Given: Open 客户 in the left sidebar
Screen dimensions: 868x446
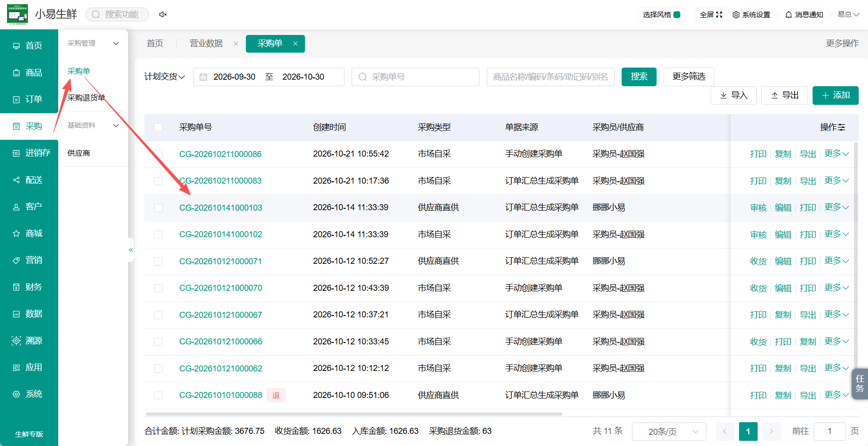Looking at the screenshot, I should click(x=29, y=206).
